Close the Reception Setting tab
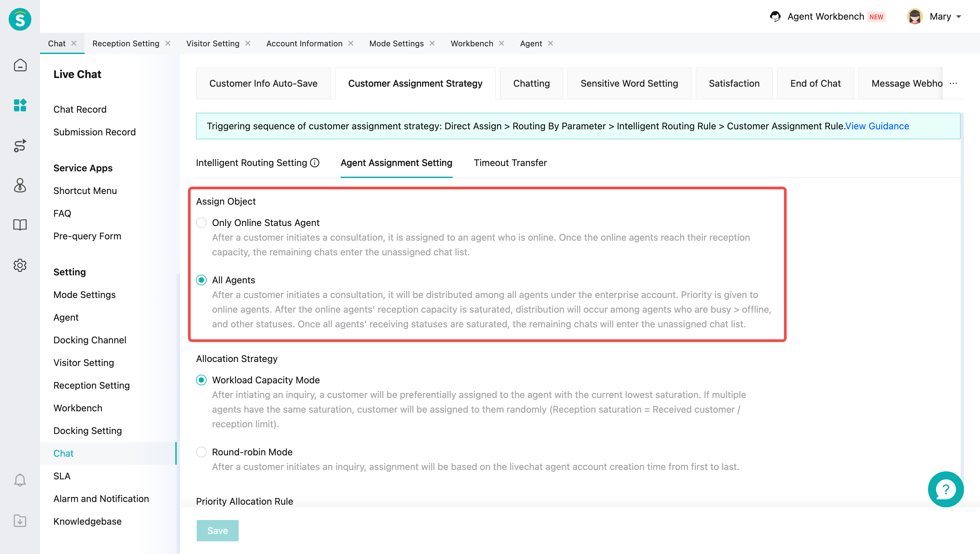The width and height of the screenshot is (980, 554). [x=168, y=43]
